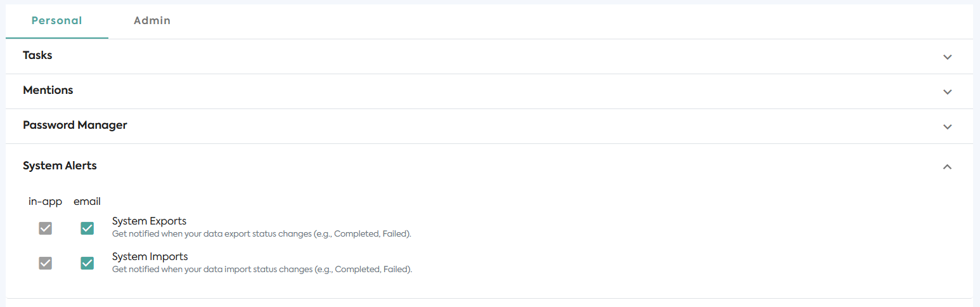Click the Mentions section heading
This screenshot has width=980, height=307.
[48, 90]
